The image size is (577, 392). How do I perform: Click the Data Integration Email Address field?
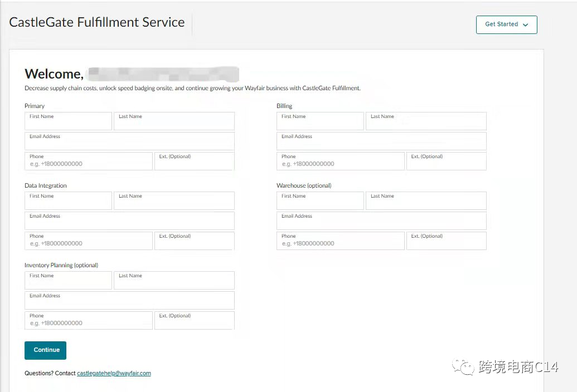pos(129,221)
